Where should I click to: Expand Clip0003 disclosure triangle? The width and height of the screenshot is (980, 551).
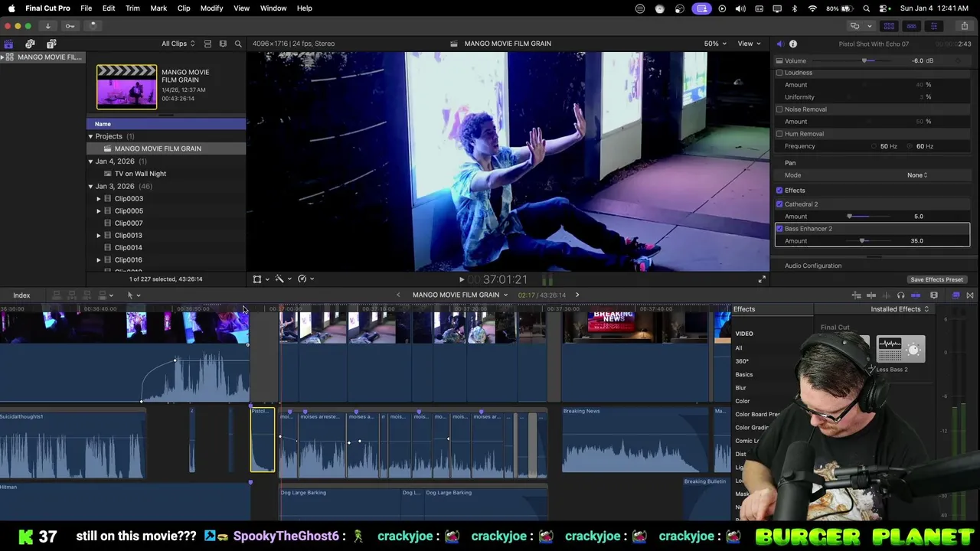98,199
